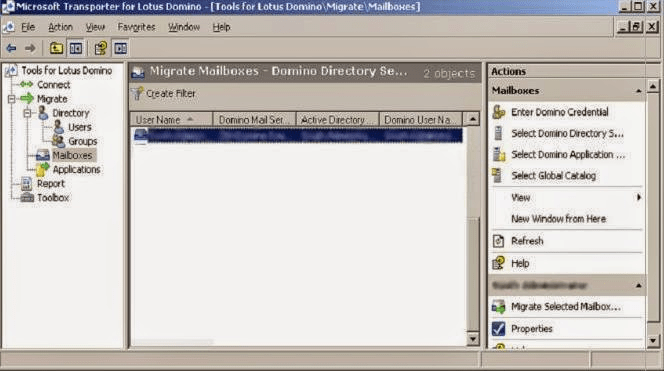Click New Window from Here
The width and height of the screenshot is (664, 371).
point(559,219)
